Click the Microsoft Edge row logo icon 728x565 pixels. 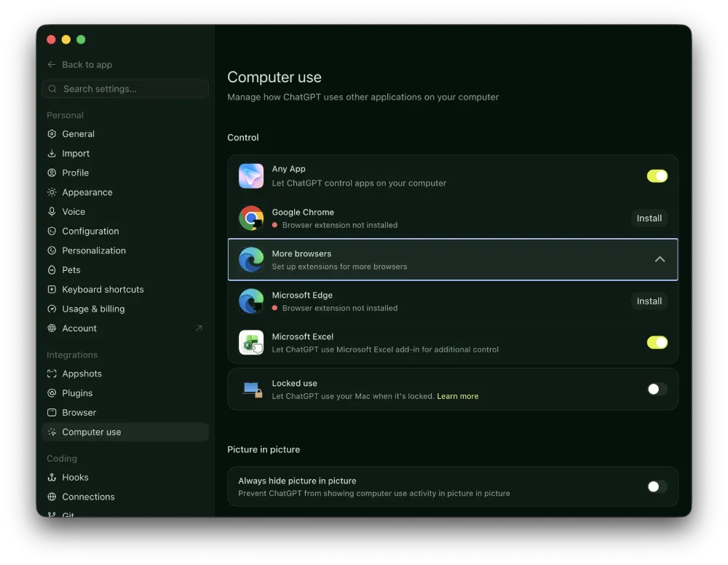(251, 301)
